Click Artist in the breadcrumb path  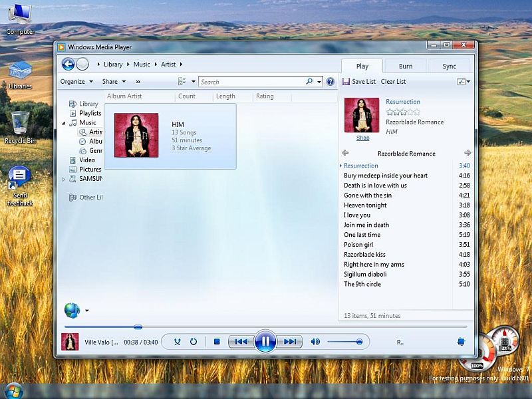point(168,64)
